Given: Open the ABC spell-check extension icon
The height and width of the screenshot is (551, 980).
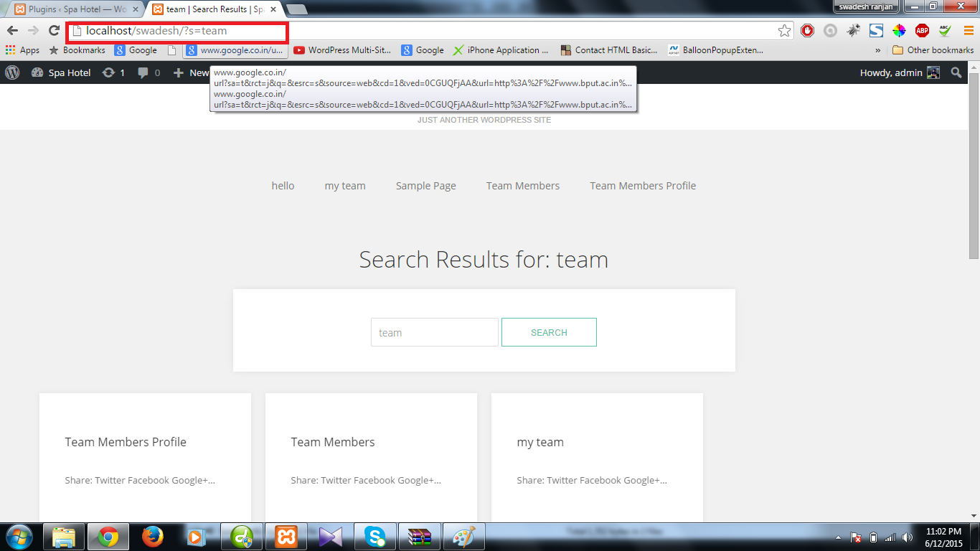Looking at the screenshot, I should [x=945, y=30].
